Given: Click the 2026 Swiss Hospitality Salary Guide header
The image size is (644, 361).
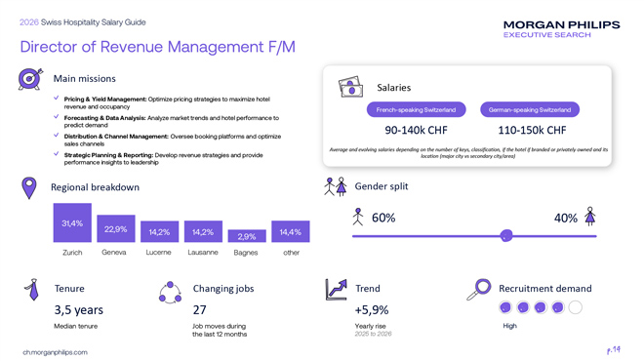Looking at the screenshot, I should click(x=83, y=22).
